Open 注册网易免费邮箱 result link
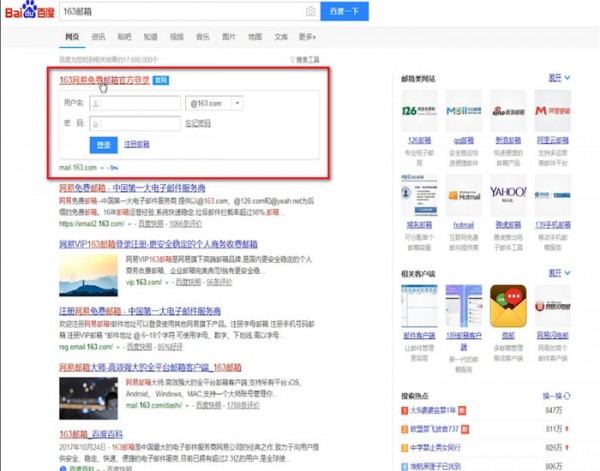 pos(140,311)
